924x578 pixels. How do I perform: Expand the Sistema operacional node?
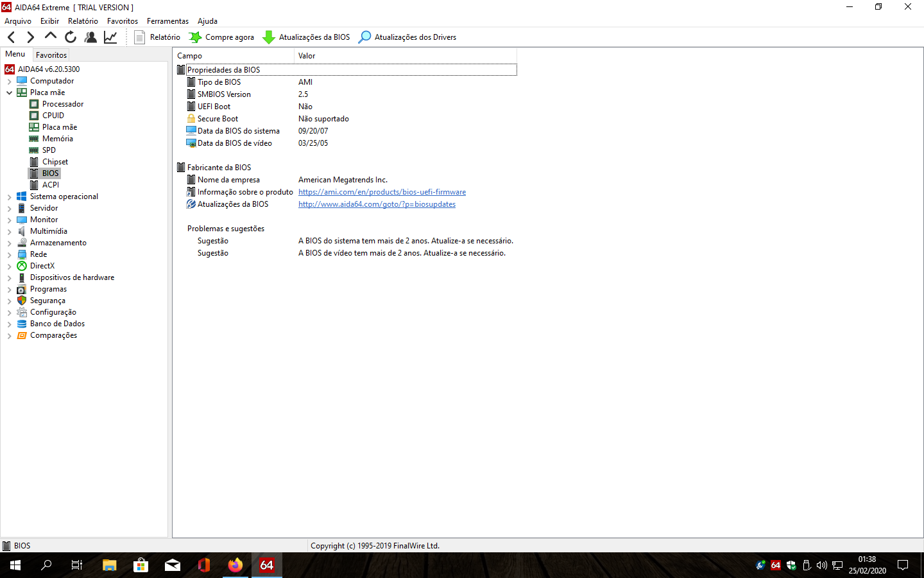tap(9, 197)
